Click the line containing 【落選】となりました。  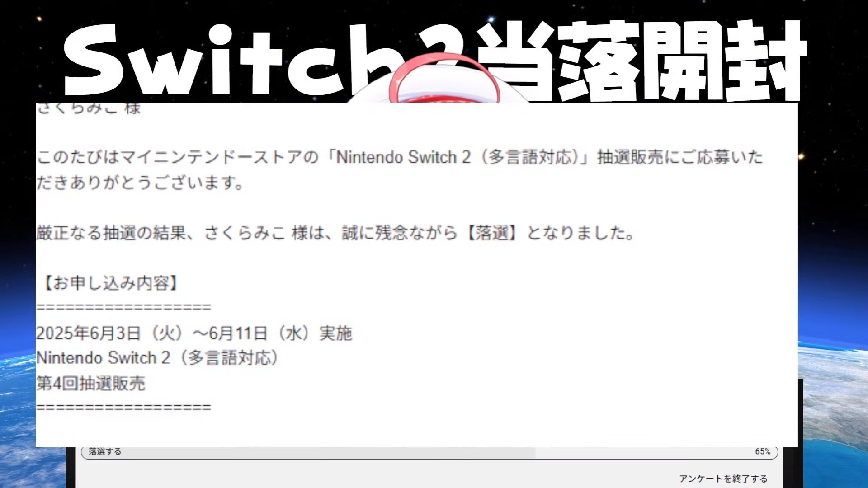click(335, 233)
